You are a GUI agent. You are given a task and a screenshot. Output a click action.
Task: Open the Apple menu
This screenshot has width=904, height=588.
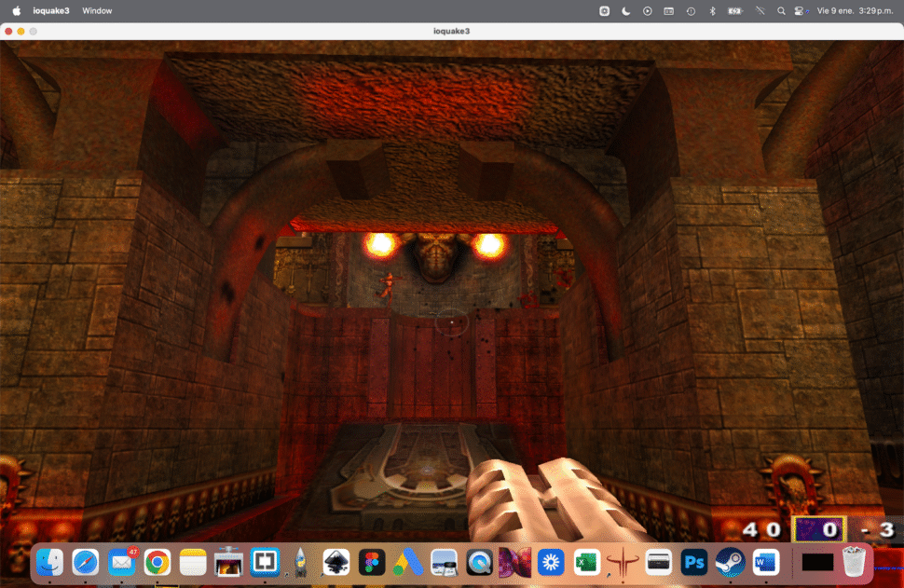[x=16, y=11]
